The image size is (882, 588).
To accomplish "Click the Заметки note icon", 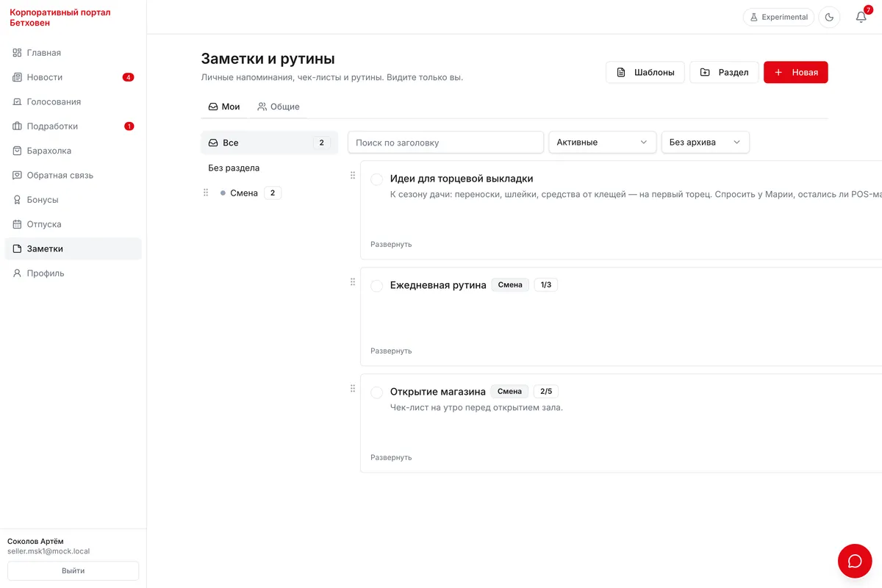I will point(18,248).
